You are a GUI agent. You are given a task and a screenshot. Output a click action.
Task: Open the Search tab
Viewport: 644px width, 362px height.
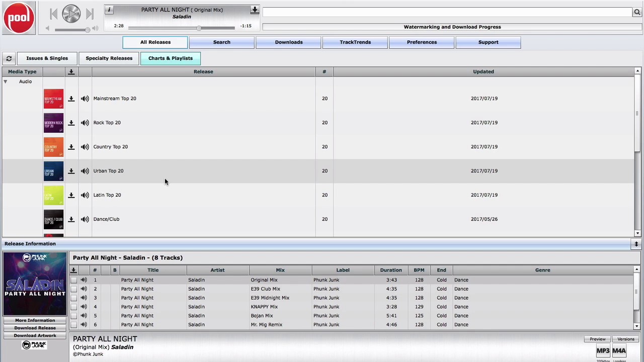tap(221, 42)
